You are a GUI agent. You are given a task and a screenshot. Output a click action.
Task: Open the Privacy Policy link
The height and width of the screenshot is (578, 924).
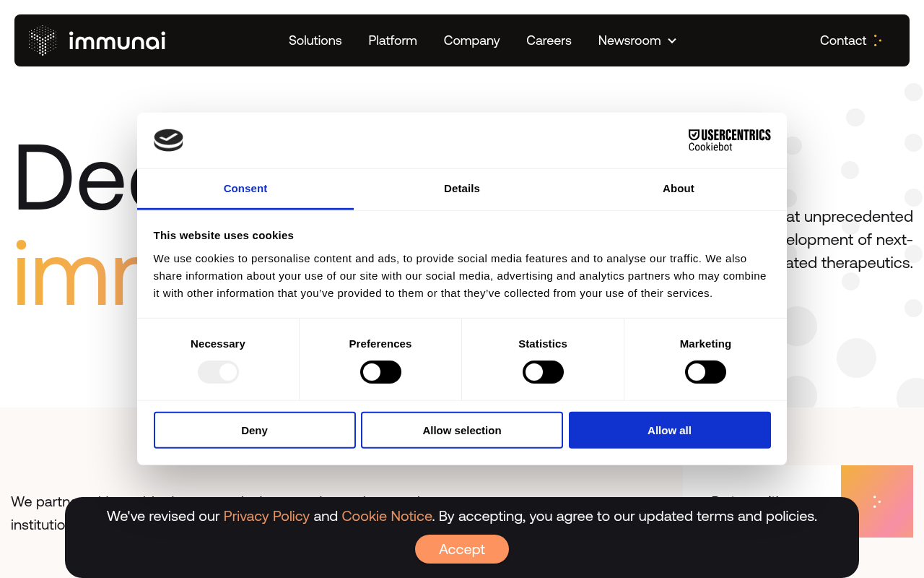pos(266,516)
